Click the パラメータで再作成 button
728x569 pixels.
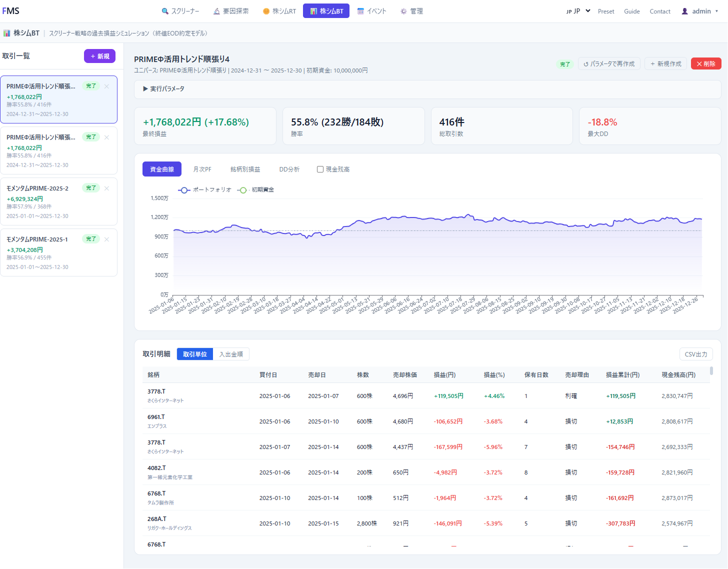coord(609,64)
